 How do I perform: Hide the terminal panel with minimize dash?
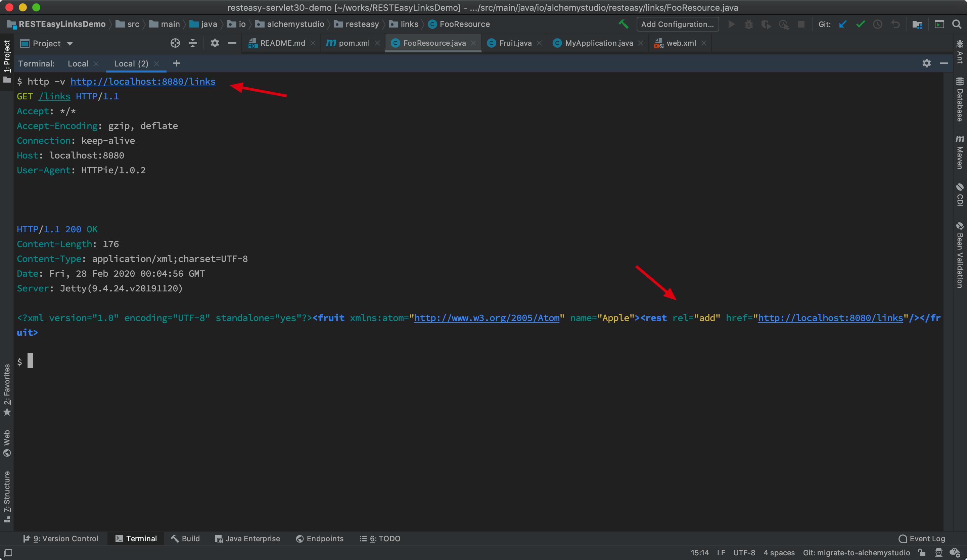pos(944,63)
